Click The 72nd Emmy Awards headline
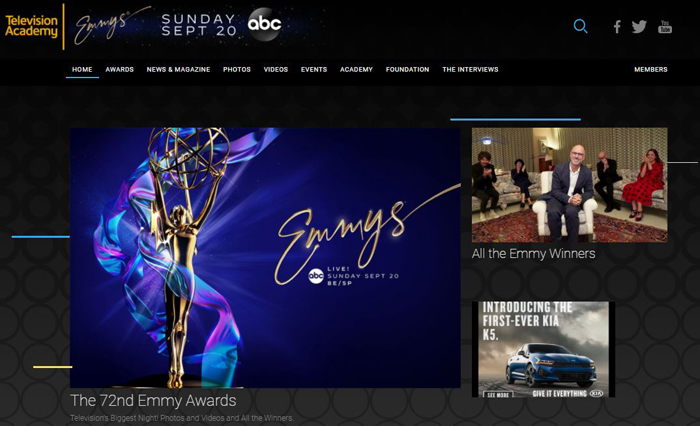This screenshot has height=426, width=700. click(153, 401)
